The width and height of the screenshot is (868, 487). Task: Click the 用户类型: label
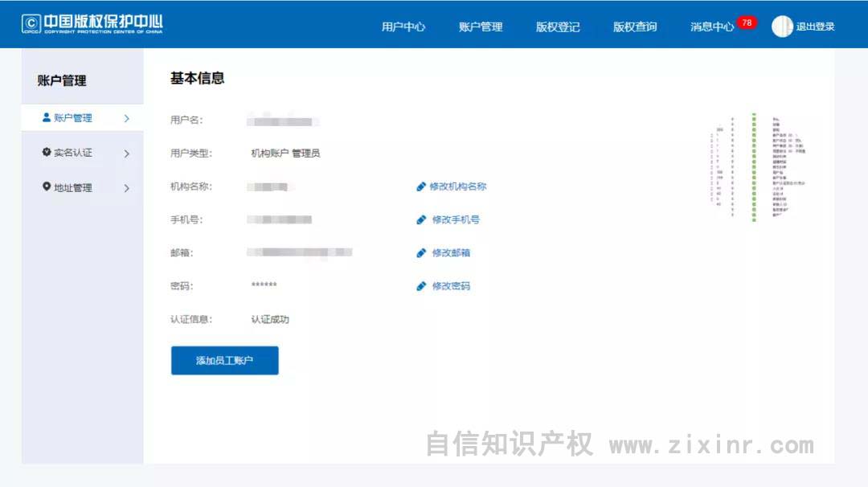[x=191, y=153]
